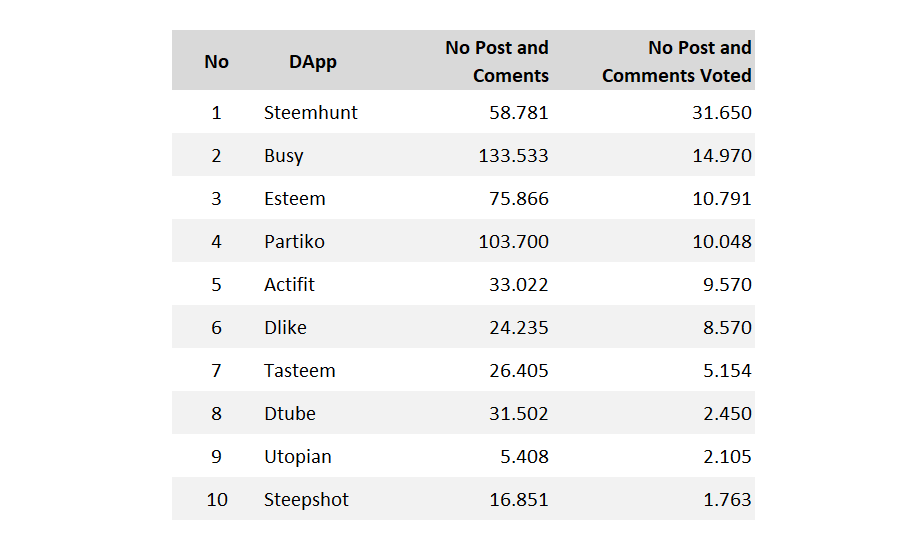Select the 5.408 Utopian posts value

click(x=525, y=457)
